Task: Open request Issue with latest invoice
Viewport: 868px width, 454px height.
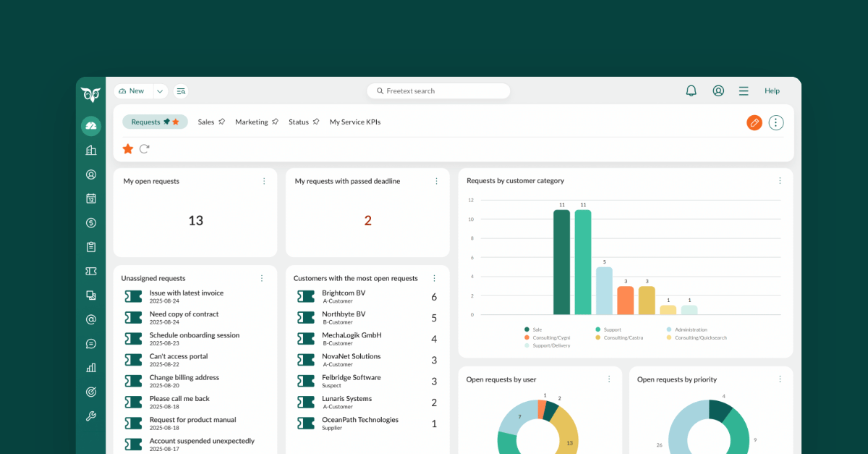Action: tap(187, 293)
